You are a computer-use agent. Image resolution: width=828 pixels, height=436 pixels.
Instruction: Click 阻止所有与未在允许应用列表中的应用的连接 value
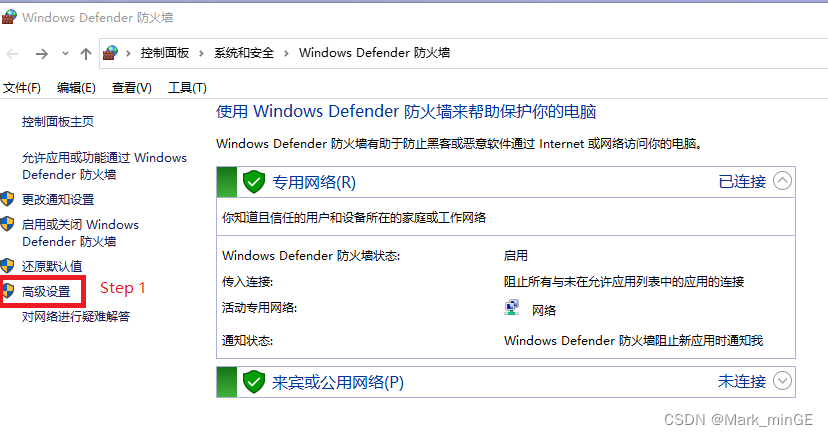point(624,282)
